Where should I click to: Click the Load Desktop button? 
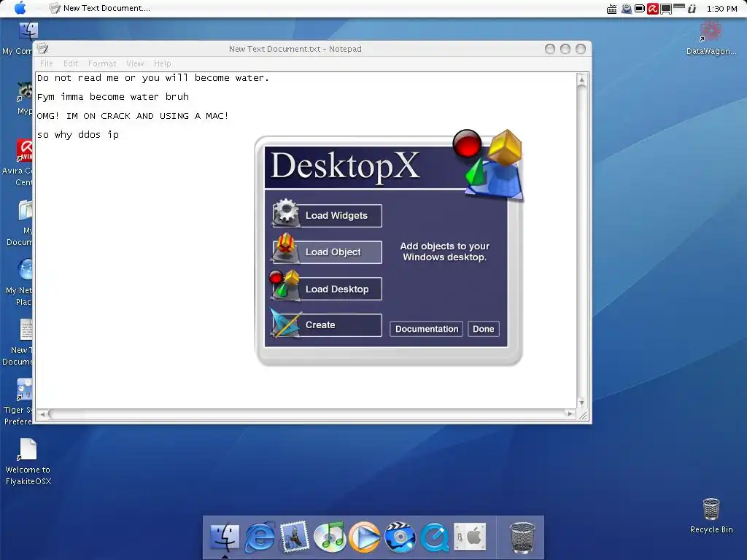tap(327, 289)
